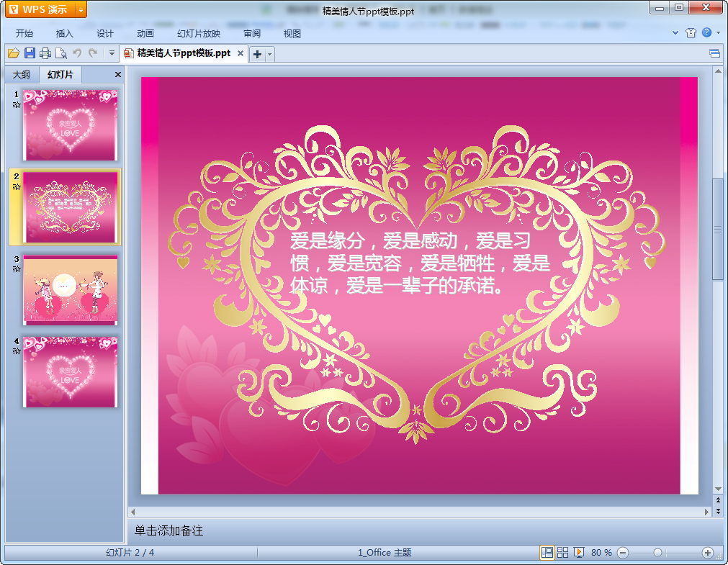Zoom in with the plus button
Viewport: 728px width, 565px height.
[x=708, y=553]
